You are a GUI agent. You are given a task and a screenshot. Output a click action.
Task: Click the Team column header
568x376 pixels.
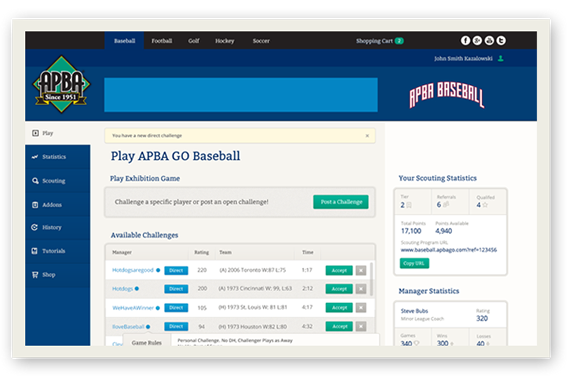coord(225,252)
